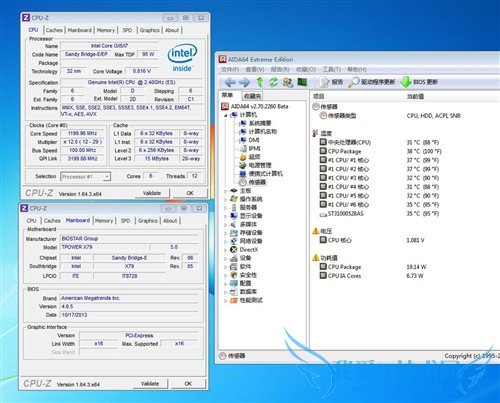Screen dimensions: 500x403
Task: Select the ST31000528AS disk temperature row
Action: click(380, 214)
